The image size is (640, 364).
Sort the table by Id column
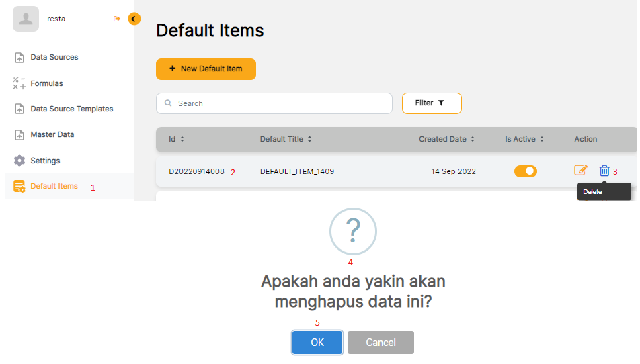click(x=177, y=139)
